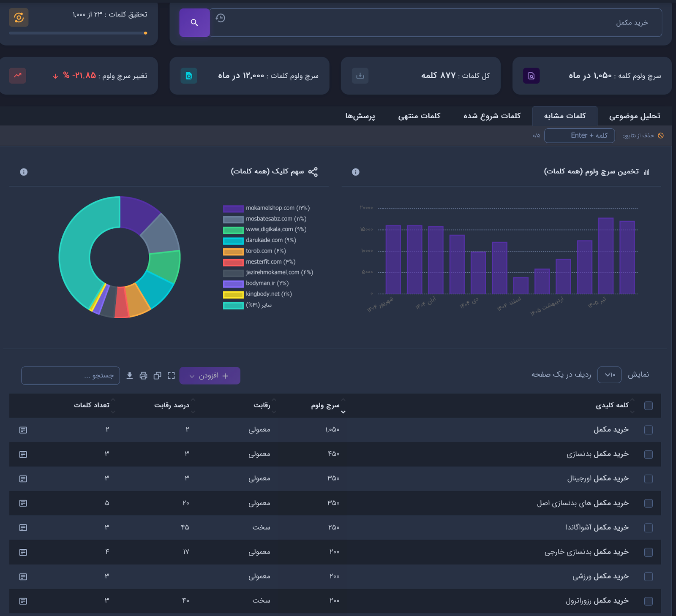Viewport: 676px width, 616px height.
Task: Click the exclude-word input field کلمه + Enter
Action: [x=579, y=136]
